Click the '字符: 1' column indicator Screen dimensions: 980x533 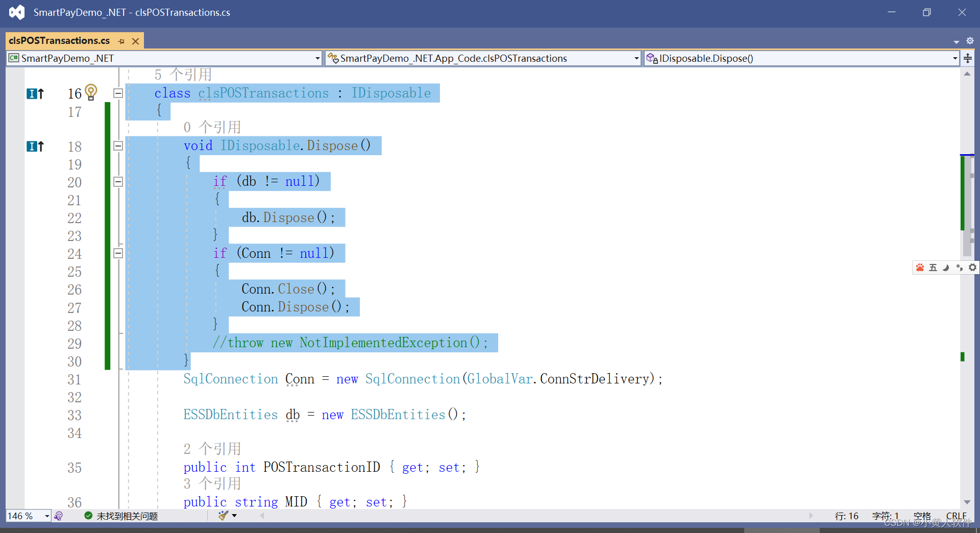(886, 516)
